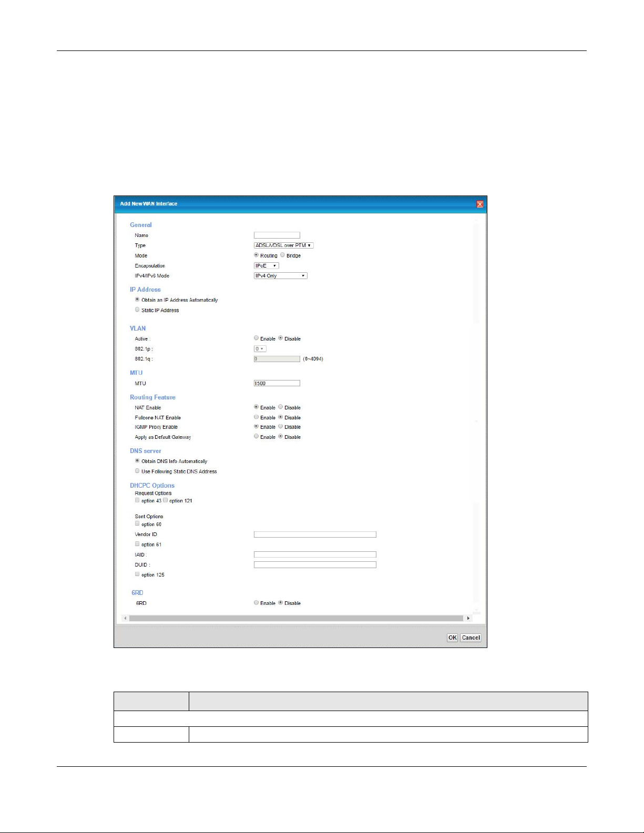Disable NAT Enable option
This screenshot has width=644, height=833.
(x=281, y=407)
